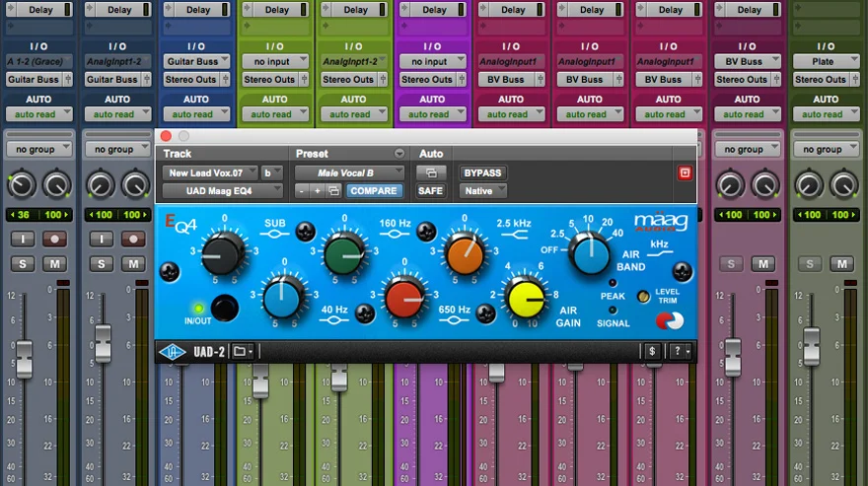Click the copy settings icon beside COMPARE
The width and height of the screenshot is (868, 486).
pyautogui.click(x=333, y=191)
